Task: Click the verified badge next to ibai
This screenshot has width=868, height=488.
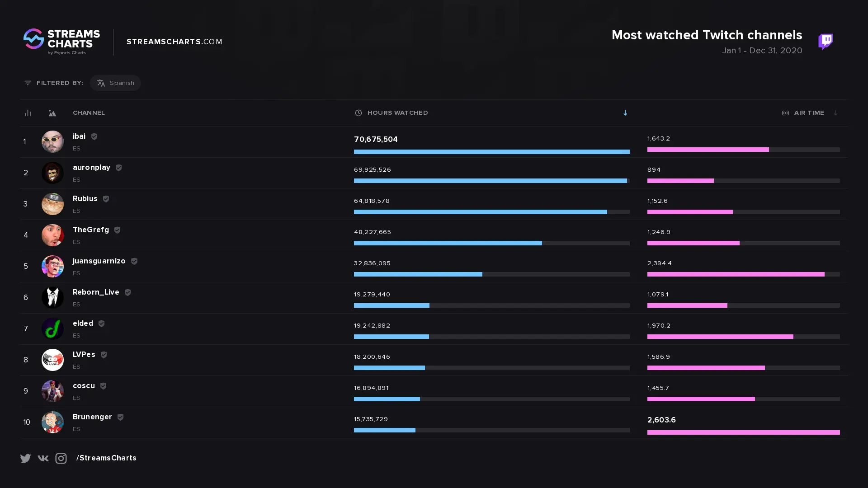Action: pyautogui.click(x=94, y=136)
